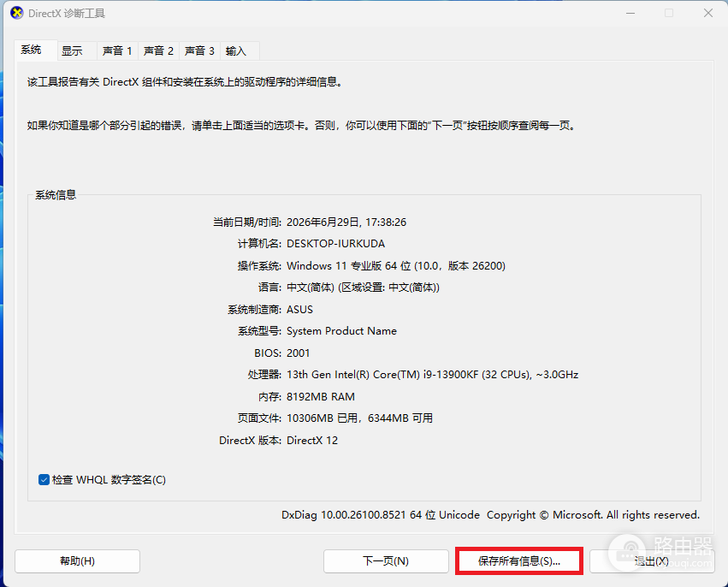Select the 声音 2 tab
The image size is (728, 587).
[x=158, y=51]
